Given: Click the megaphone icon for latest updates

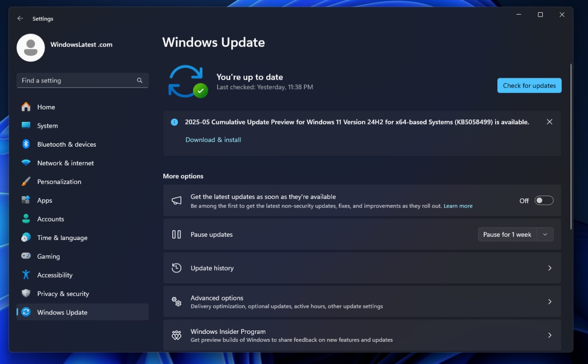Looking at the screenshot, I should pos(176,201).
